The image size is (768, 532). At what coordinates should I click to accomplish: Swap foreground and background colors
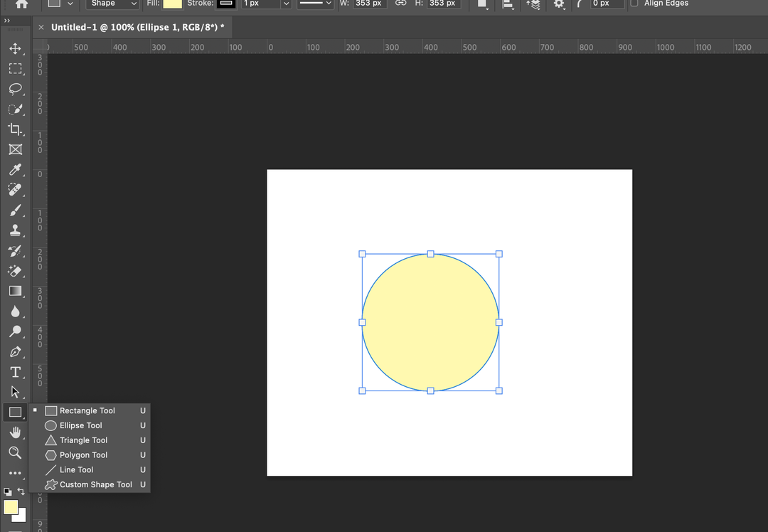coord(21,491)
